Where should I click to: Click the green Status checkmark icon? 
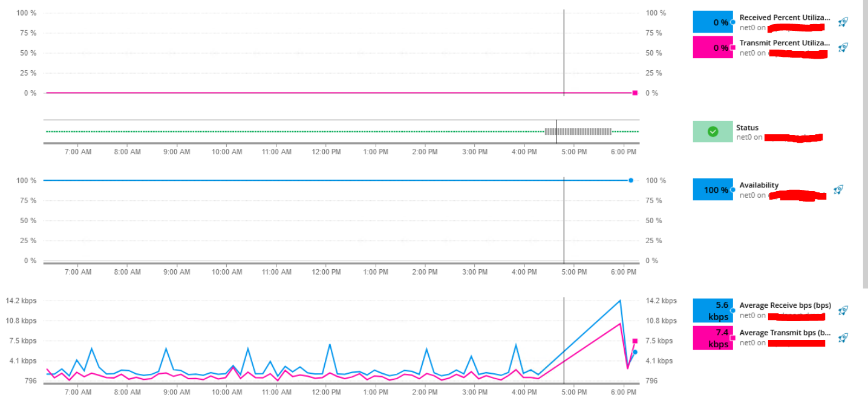[x=713, y=131]
